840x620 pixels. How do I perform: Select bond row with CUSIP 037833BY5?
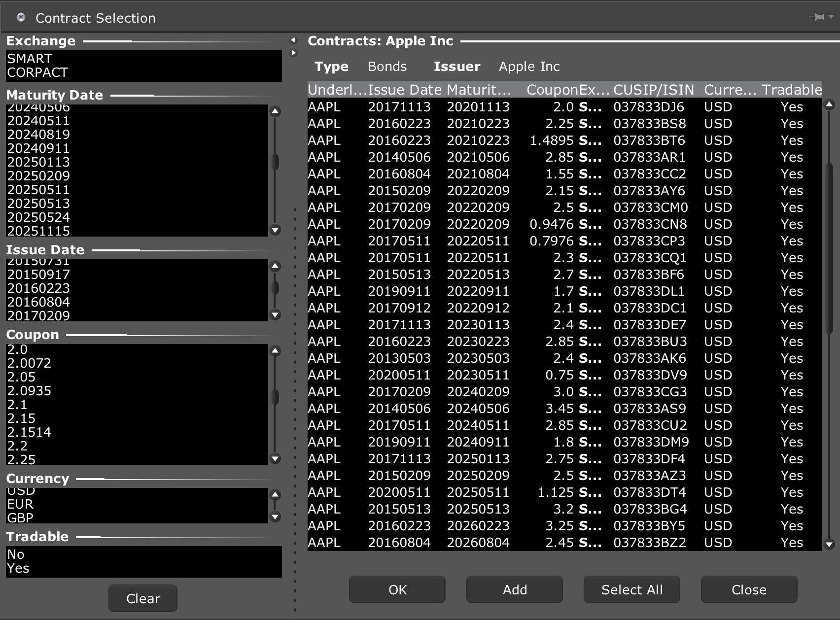pyautogui.click(x=565, y=526)
